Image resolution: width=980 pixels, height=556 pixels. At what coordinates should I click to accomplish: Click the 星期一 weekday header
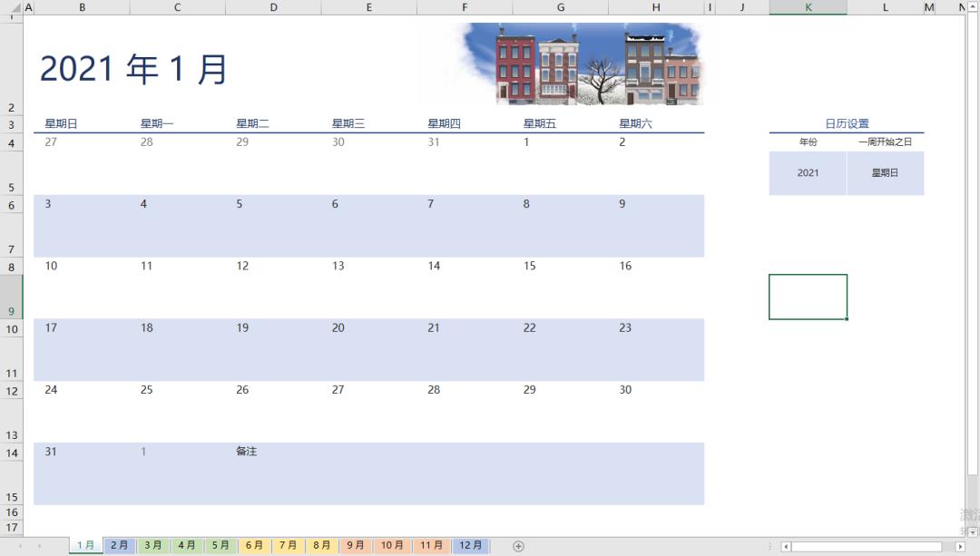pyautogui.click(x=157, y=123)
